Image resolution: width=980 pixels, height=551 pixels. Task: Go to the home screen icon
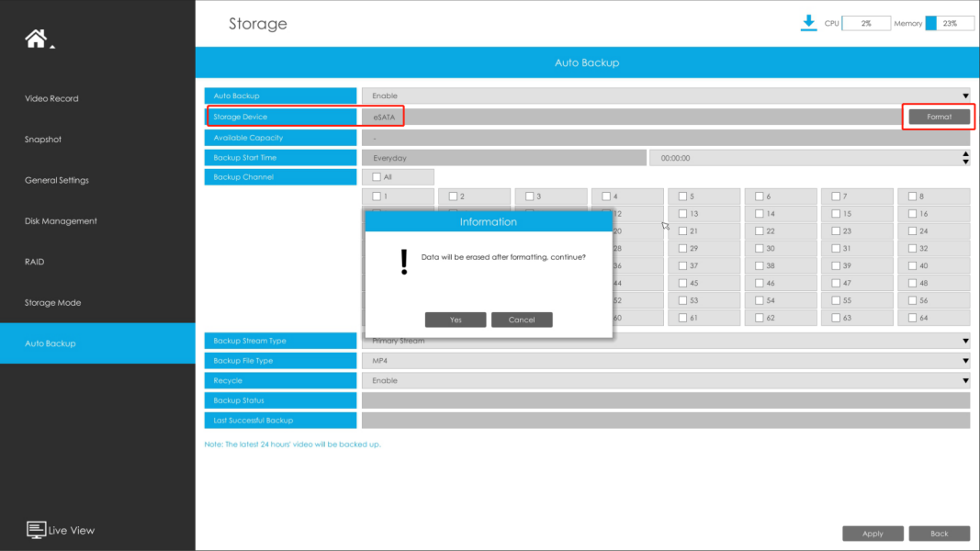tap(36, 39)
